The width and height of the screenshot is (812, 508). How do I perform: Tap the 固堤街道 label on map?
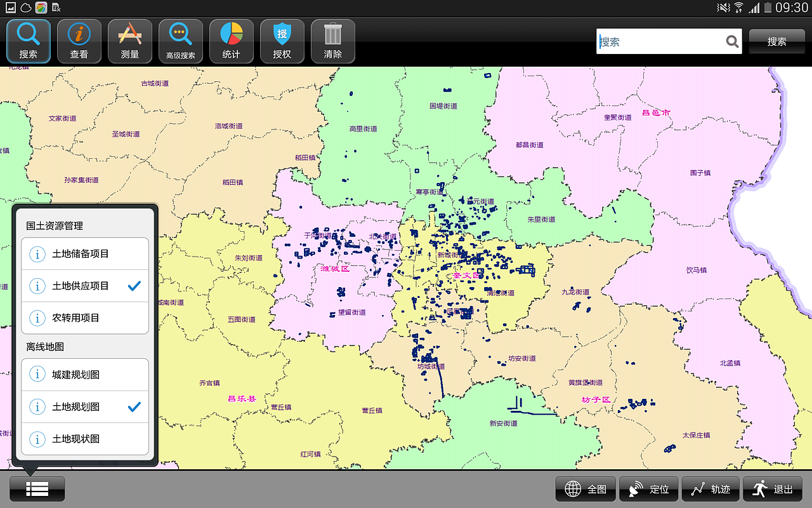[443, 106]
